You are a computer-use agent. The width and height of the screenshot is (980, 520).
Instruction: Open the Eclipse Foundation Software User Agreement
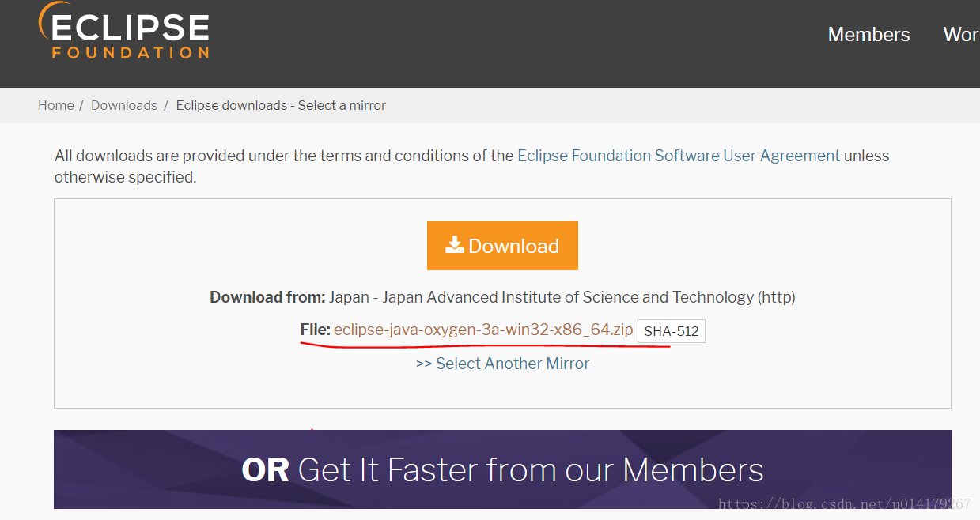coord(679,156)
